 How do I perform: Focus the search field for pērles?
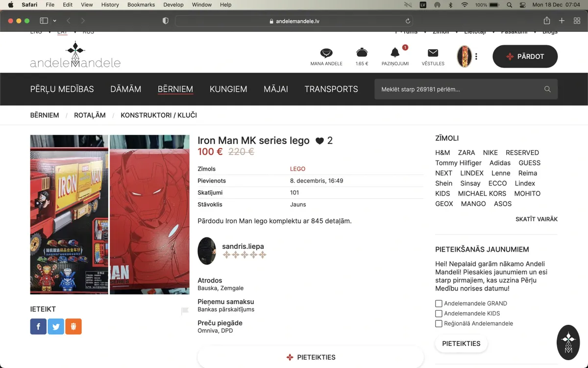pyautogui.click(x=466, y=89)
